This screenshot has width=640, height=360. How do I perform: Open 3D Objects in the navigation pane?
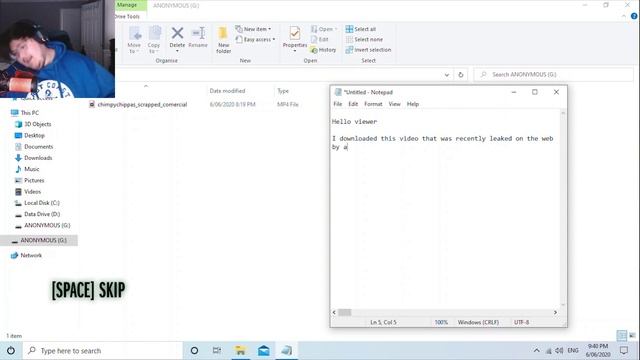pos(33,124)
